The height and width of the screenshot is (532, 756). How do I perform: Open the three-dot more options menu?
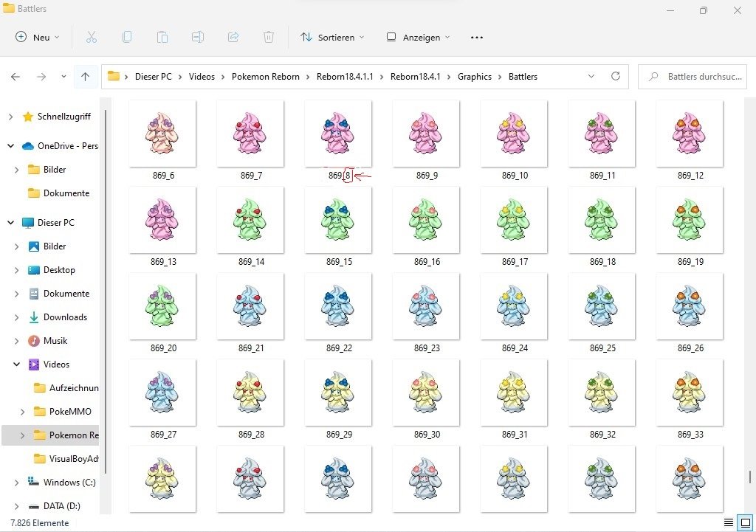pyautogui.click(x=477, y=37)
